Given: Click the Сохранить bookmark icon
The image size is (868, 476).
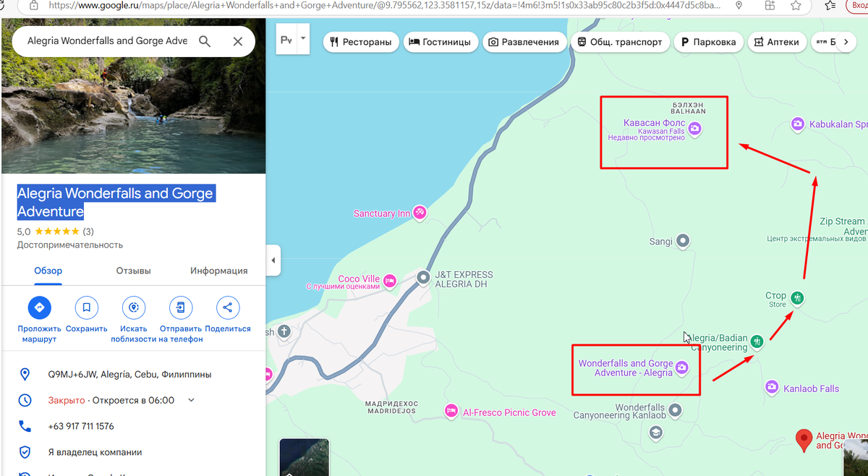Looking at the screenshot, I should click(x=86, y=307).
